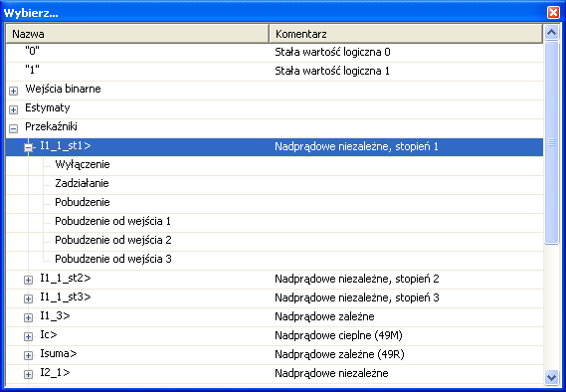The image size is (566, 392).
Task: Expand the I2_1> node
Action: point(28,374)
